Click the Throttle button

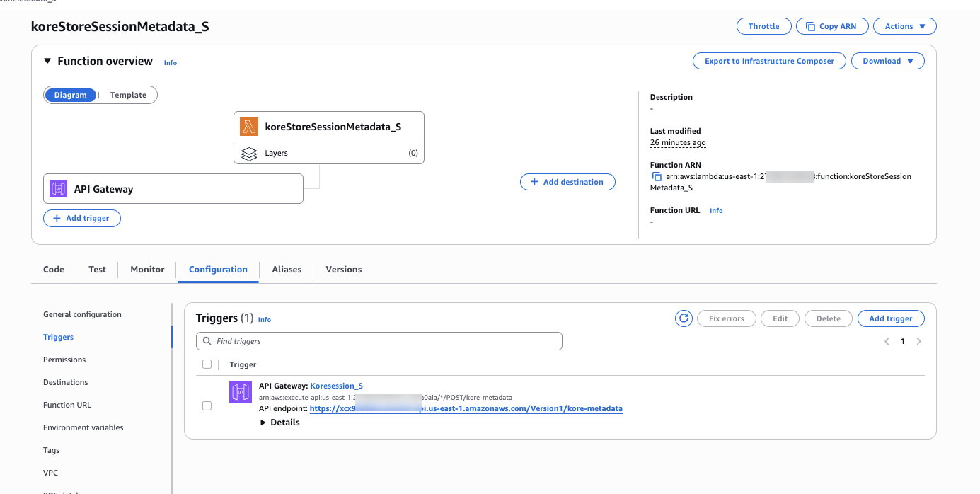pyautogui.click(x=763, y=26)
